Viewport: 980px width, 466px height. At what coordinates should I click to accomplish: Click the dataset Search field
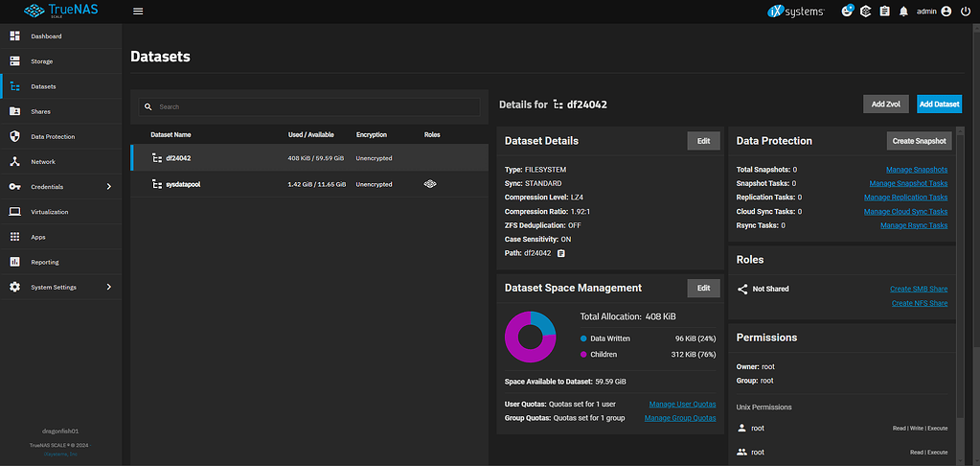pyautogui.click(x=309, y=107)
